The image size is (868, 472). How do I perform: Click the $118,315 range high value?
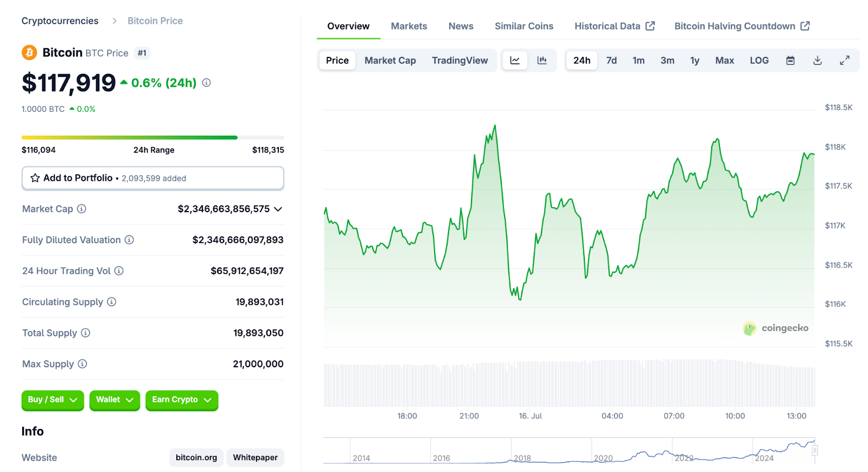pos(268,150)
